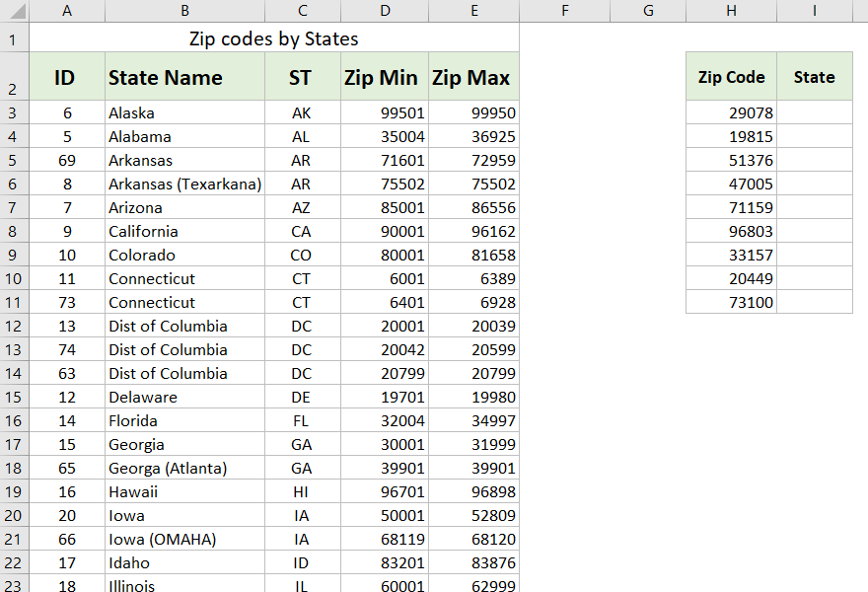Screen dimensions: 868x592
Task: Click the empty State cell beside 73100
Action: pyautogui.click(x=815, y=302)
